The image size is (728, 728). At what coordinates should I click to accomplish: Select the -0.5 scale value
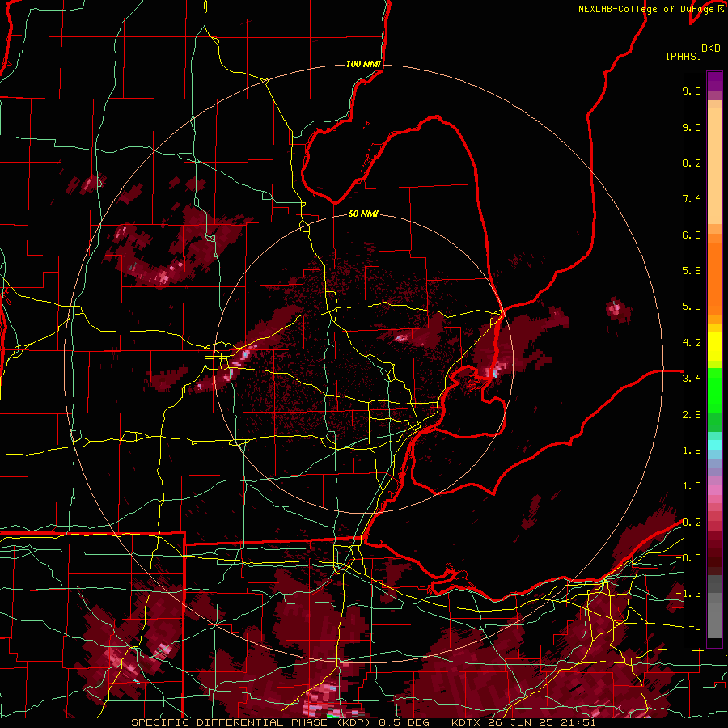pyautogui.click(x=688, y=558)
